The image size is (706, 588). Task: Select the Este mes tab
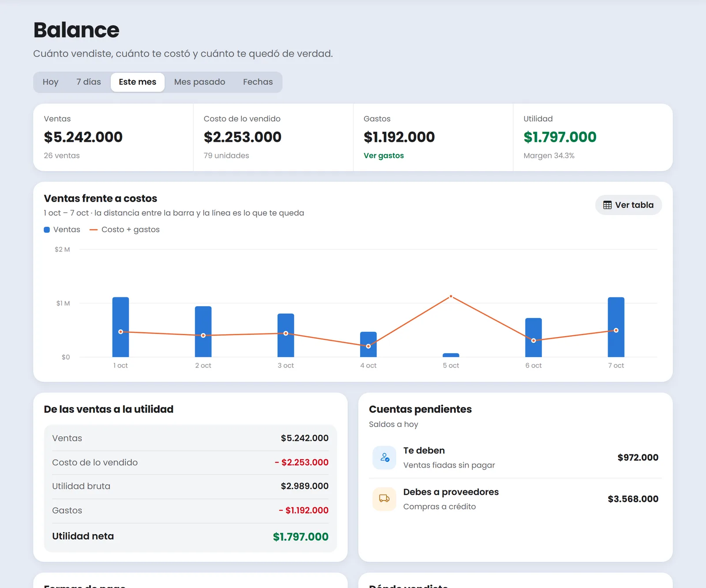(138, 82)
